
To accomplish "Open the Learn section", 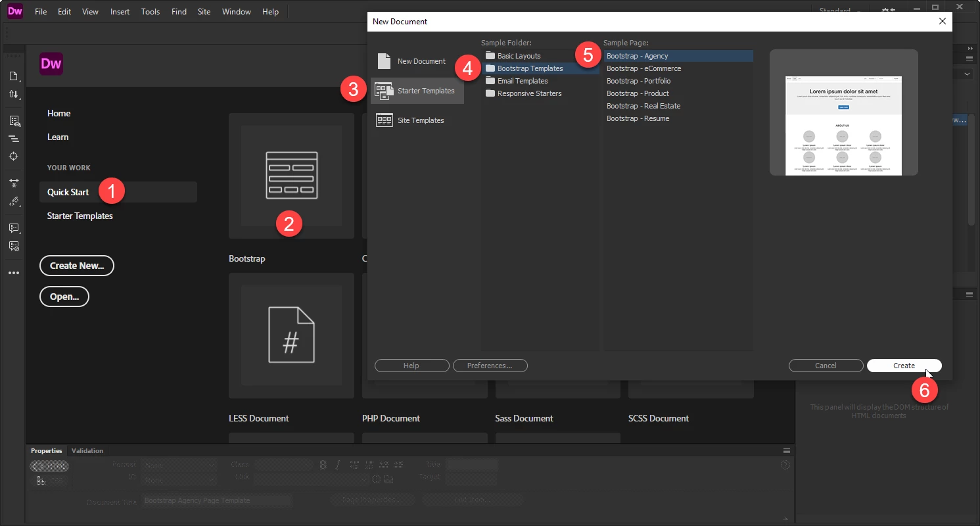I will pyautogui.click(x=58, y=137).
